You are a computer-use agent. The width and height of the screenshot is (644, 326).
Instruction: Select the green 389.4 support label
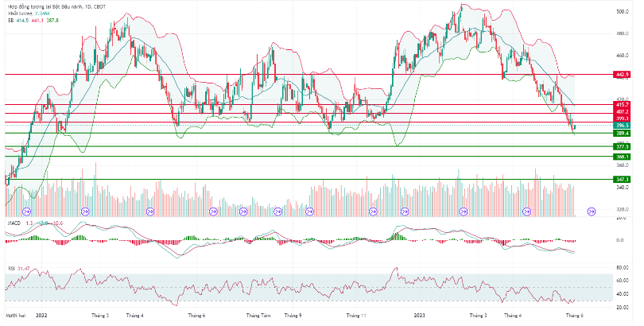pos(622,134)
